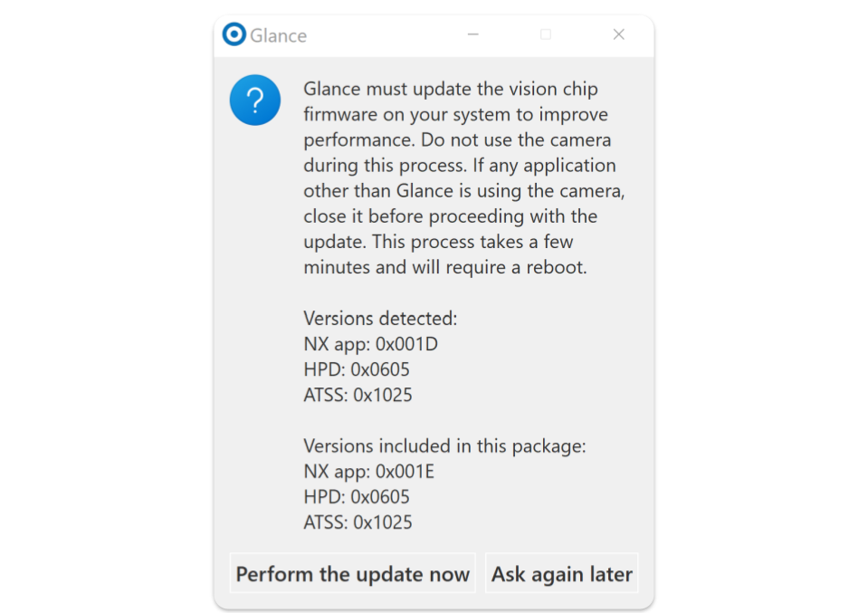Click the firmware update message's first line
The height and width of the screenshot is (613, 868).
(451, 89)
